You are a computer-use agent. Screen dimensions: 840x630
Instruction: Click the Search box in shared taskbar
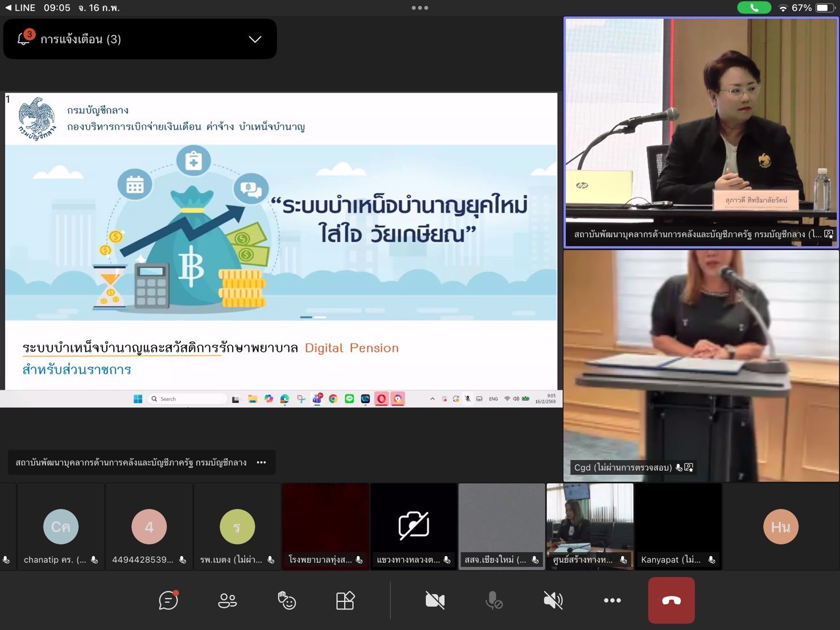[188, 399]
